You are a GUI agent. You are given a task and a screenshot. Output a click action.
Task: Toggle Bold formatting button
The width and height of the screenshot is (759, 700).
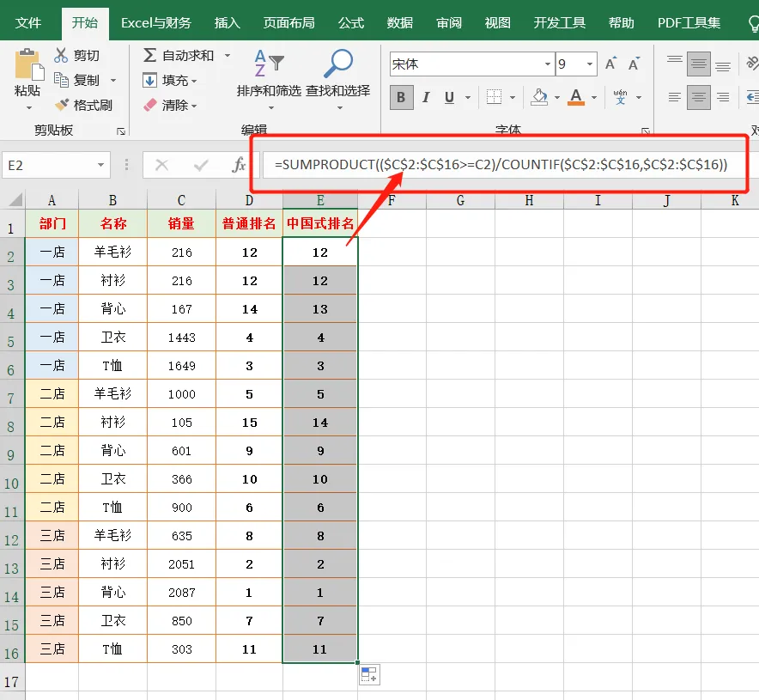[401, 97]
